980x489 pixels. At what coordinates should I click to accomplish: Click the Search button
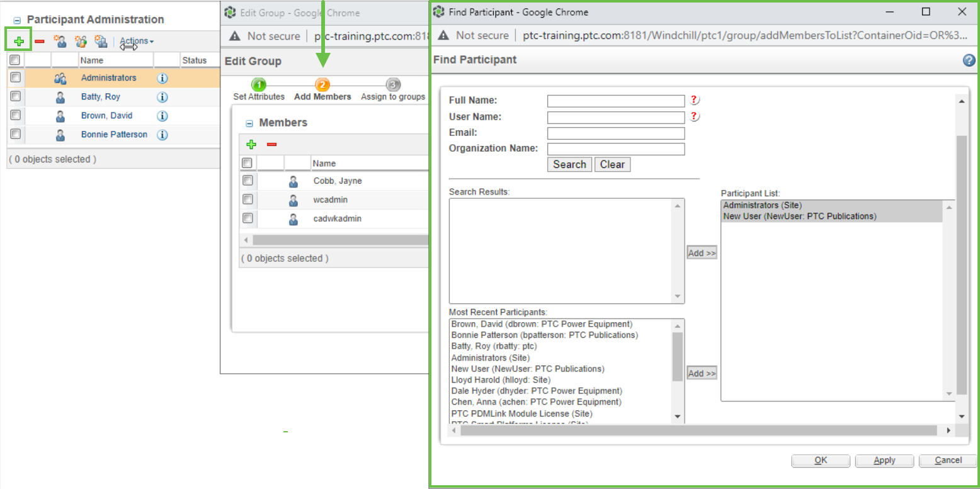[569, 164]
